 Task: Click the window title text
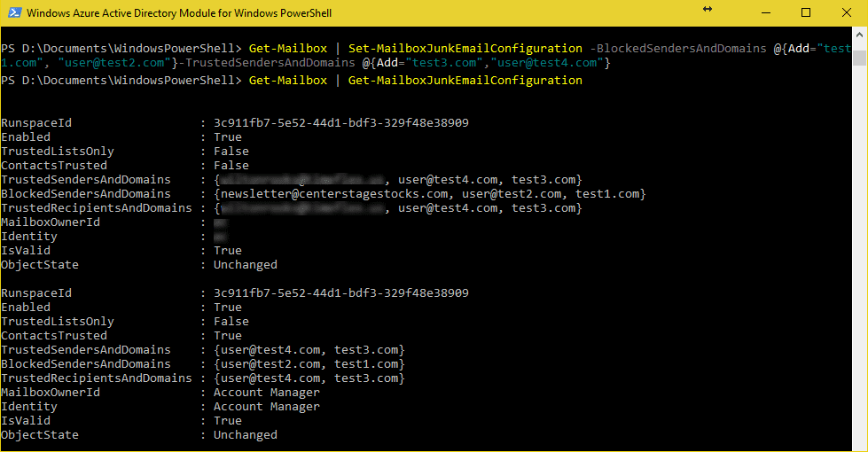point(179,12)
